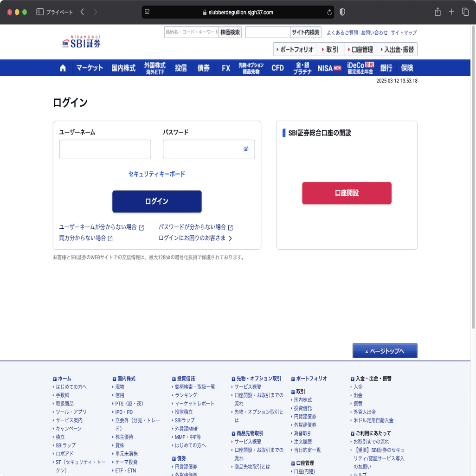The height and width of the screenshot is (476, 476).
Task: Open the セキュリティキーボード link
Action: 157,174
